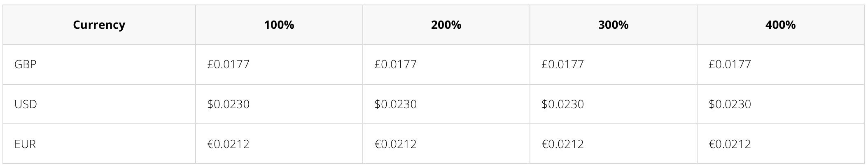Select GBP price under 100%

pos(229,65)
